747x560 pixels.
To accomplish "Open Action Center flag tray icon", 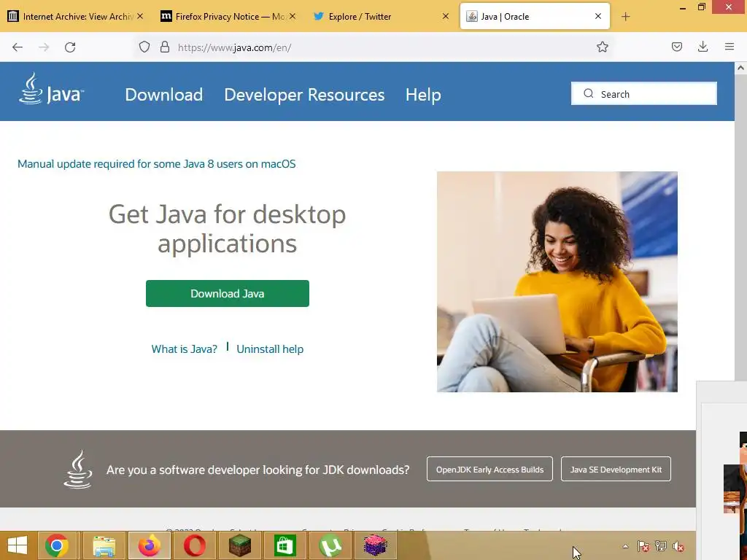I will click(643, 546).
